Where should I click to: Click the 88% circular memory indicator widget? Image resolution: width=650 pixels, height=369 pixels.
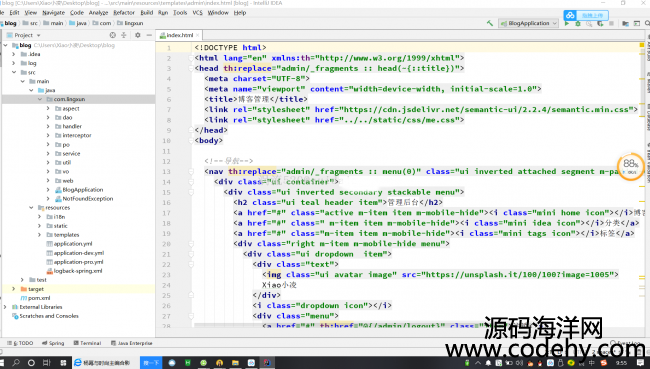click(x=631, y=167)
